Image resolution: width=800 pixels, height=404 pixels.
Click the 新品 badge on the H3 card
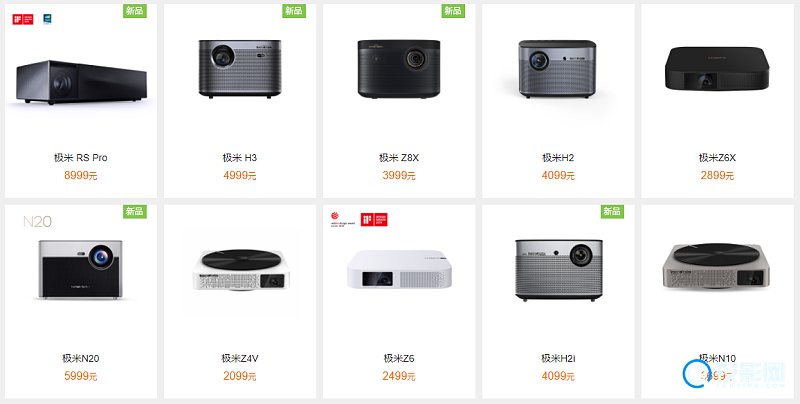tap(294, 11)
